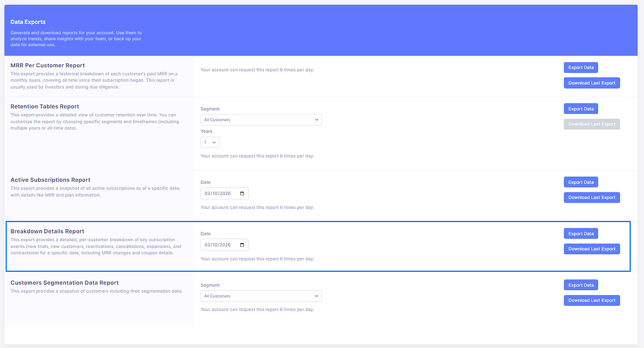Download last export of MRR Per Customer Report
Viewport: 644px width, 348px height.
coord(591,83)
